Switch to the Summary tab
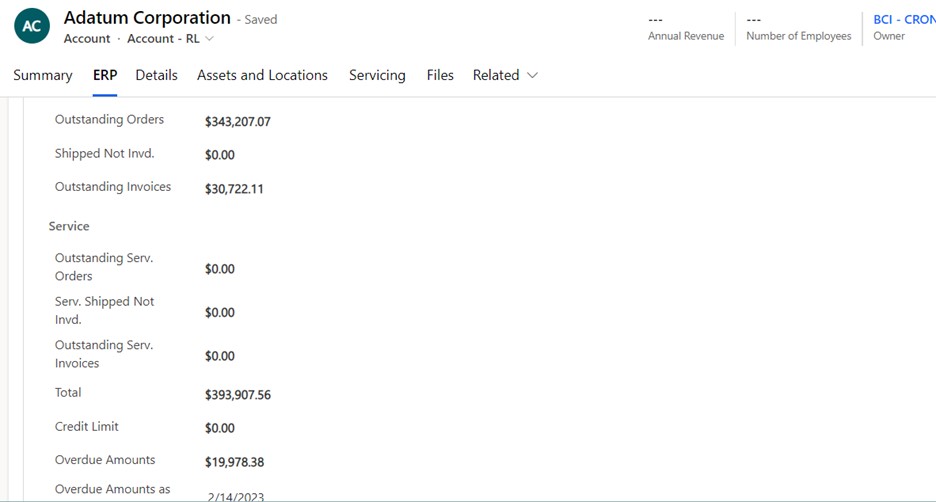Image resolution: width=936 pixels, height=502 pixels. [x=43, y=75]
